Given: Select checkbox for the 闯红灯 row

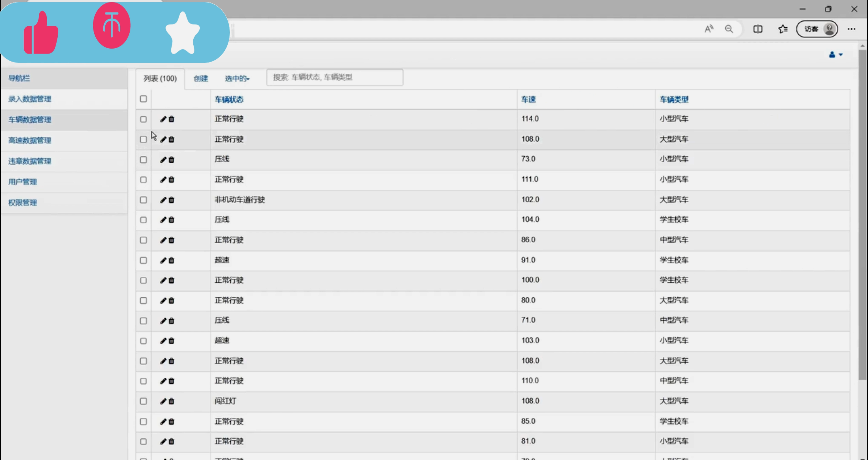Looking at the screenshot, I should click(143, 401).
